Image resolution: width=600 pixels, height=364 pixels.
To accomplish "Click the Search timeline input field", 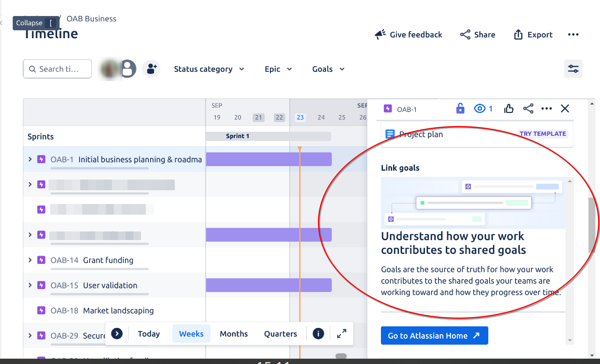I will point(57,69).
